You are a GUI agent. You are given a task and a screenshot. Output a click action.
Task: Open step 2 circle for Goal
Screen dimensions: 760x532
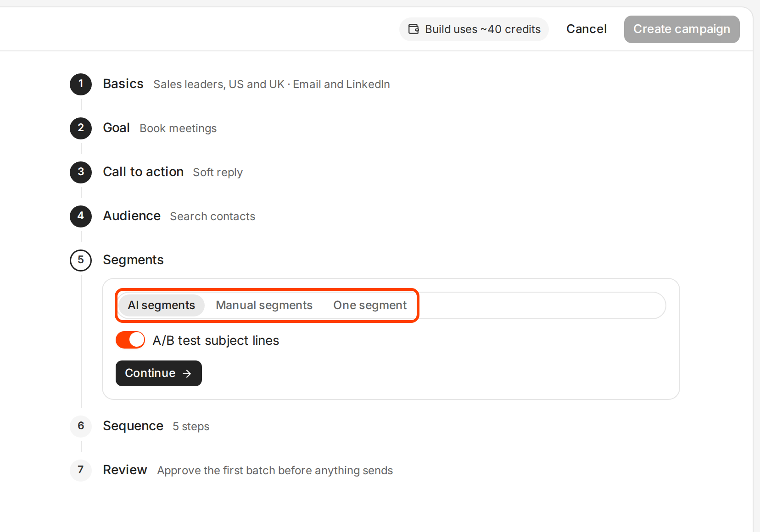point(81,128)
